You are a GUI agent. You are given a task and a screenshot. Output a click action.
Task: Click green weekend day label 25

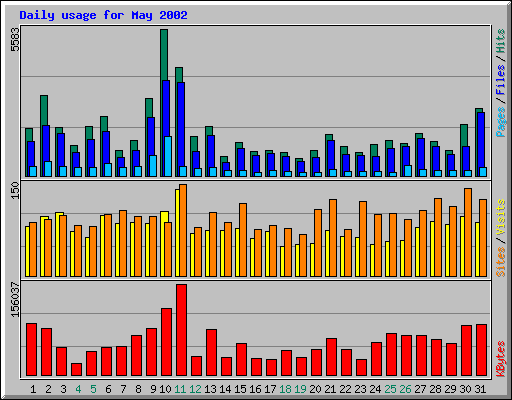tap(390, 389)
